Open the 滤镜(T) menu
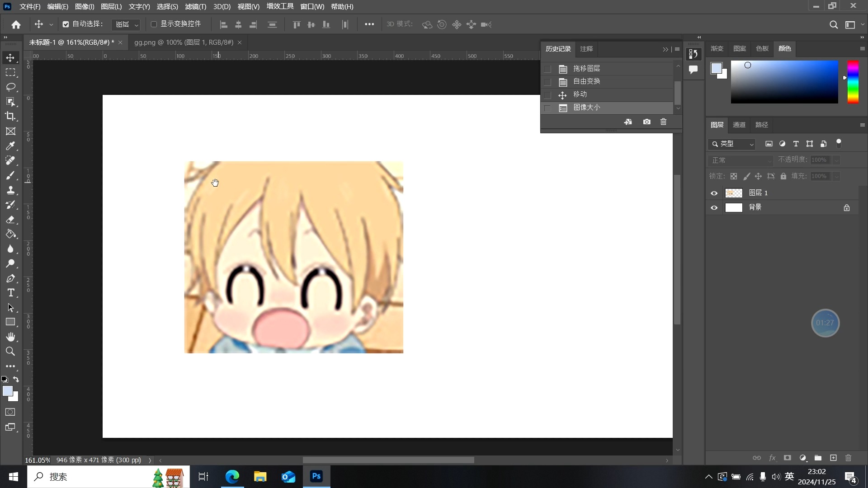Viewport: 868px width, 488px height. [x=196, y=6]
